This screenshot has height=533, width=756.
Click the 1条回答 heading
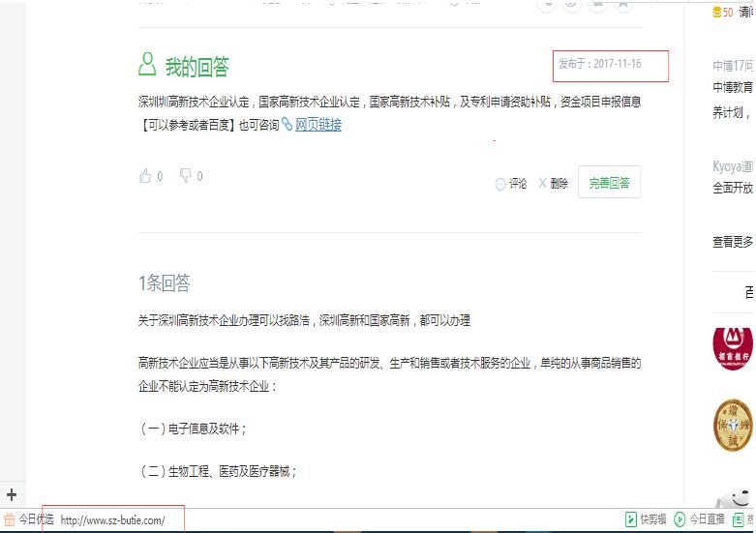[165, 282]
